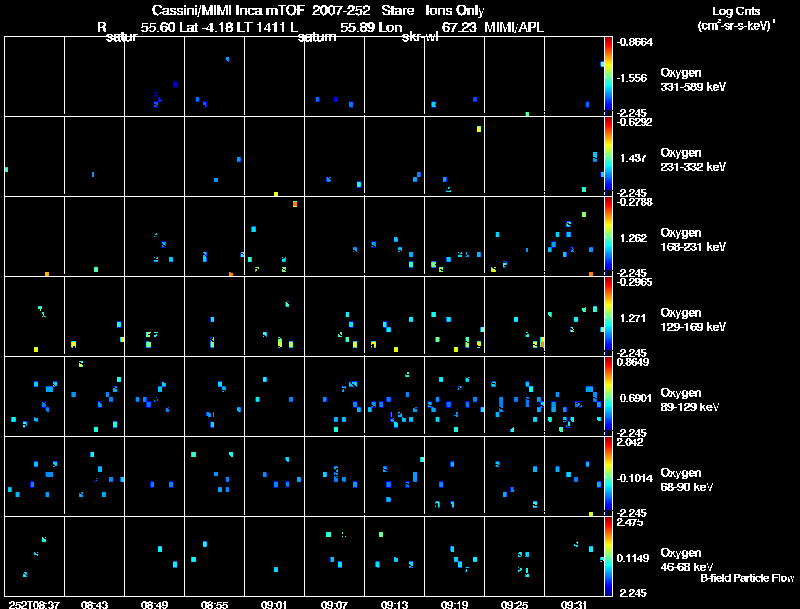Select the 'Oxygen 89-129 keV' row label

(690, 400)
